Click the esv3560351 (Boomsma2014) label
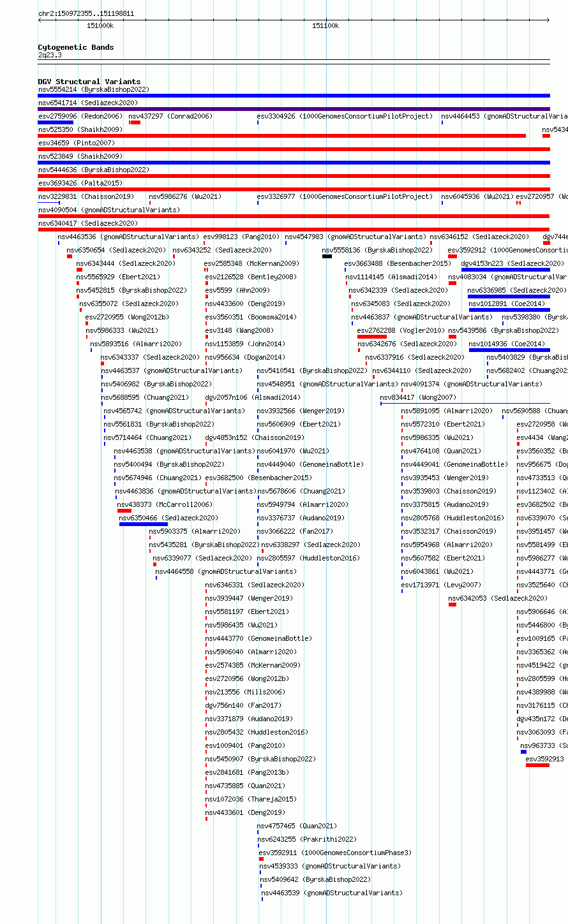568x924 pixels. [x=251, y=318]
